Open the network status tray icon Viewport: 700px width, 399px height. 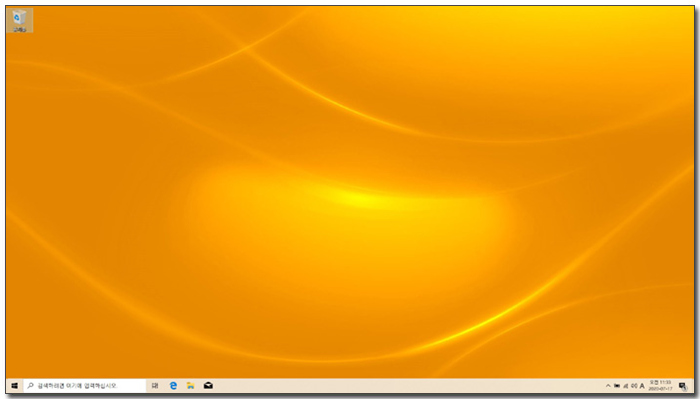coord(626,386)
